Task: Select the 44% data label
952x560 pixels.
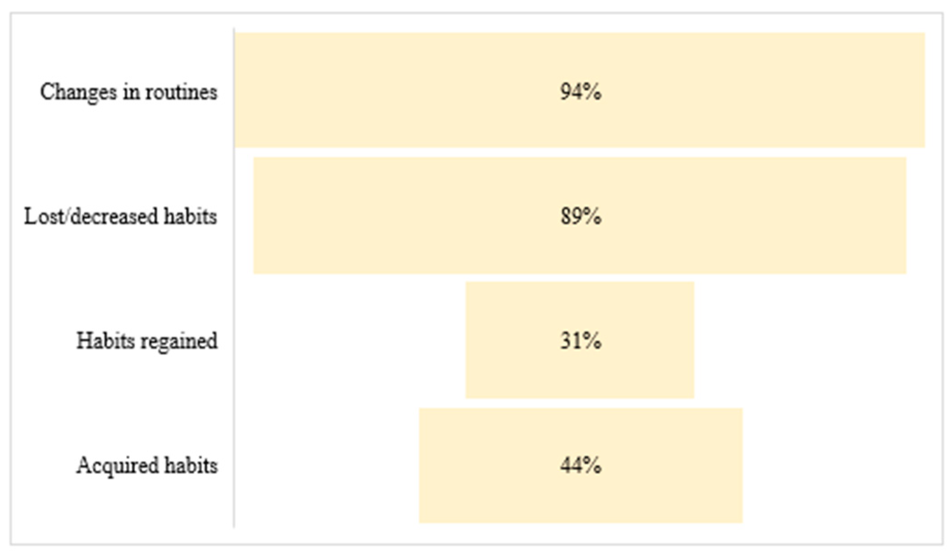Action: click(x=581, y=465)
